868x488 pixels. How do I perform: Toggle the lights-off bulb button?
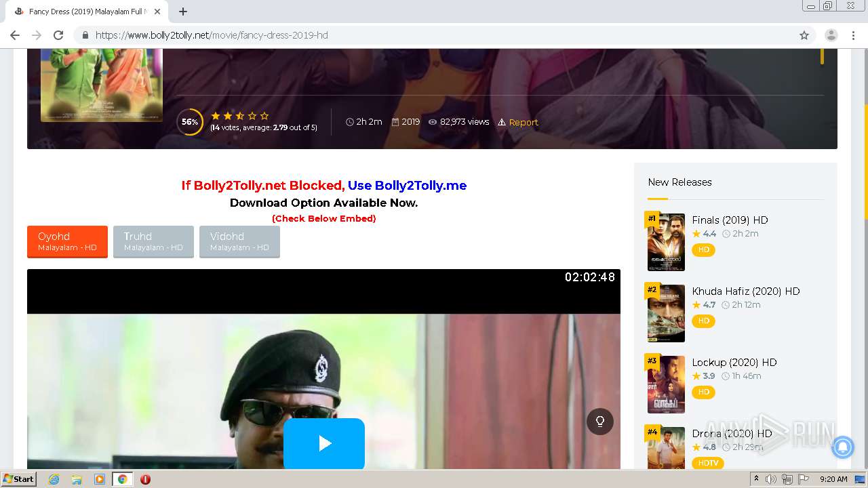(600, 422)
